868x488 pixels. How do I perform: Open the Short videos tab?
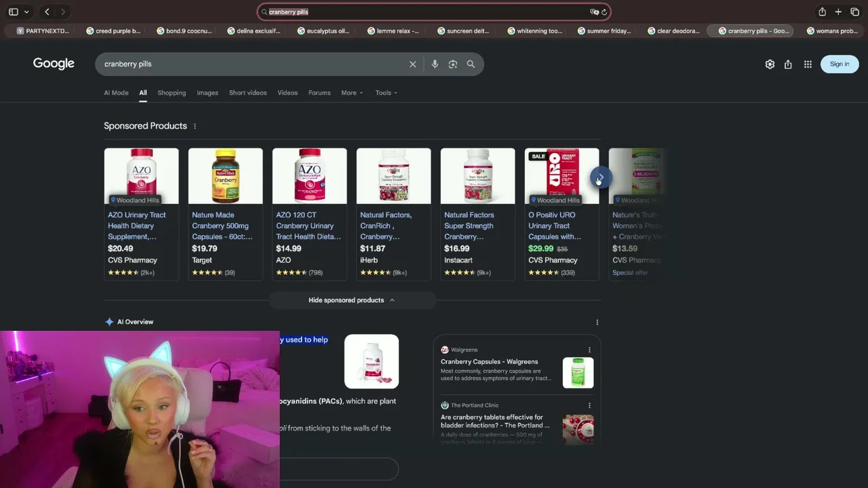coord(248,93)
